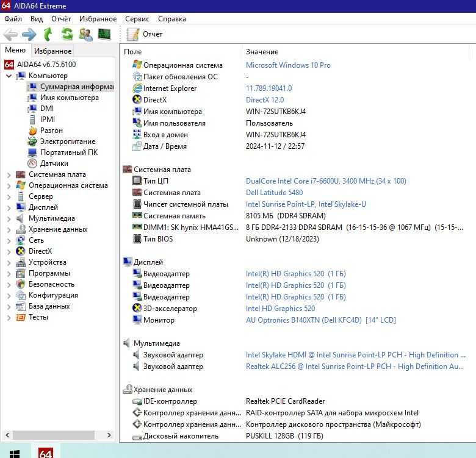Click the green Up level toolbar icon
476x458 pixels.
[48, 34]
